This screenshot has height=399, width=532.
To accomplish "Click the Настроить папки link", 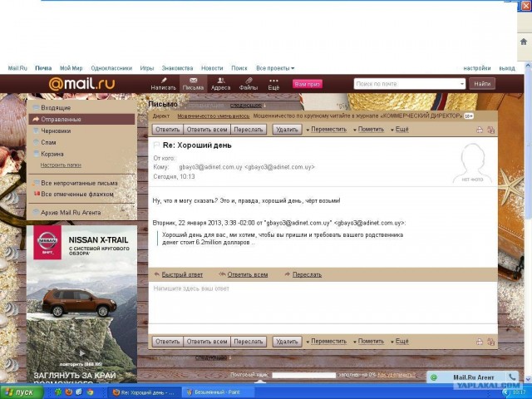I will click(61, 165).
